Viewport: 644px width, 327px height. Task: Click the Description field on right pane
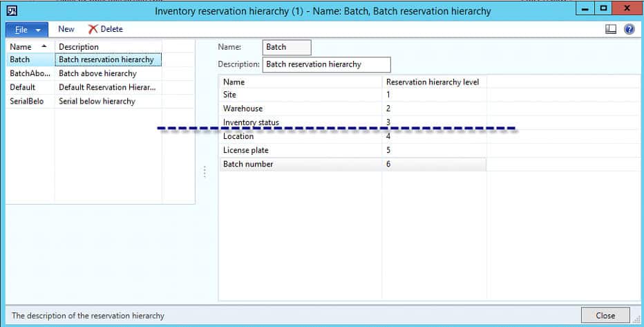click(x=327, y=64)
